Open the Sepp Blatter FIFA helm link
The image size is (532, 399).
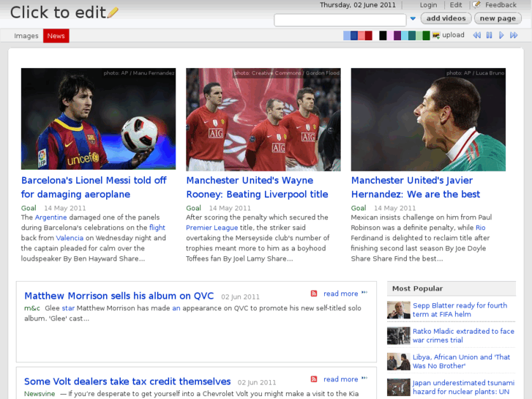click(x=460, y=310)
